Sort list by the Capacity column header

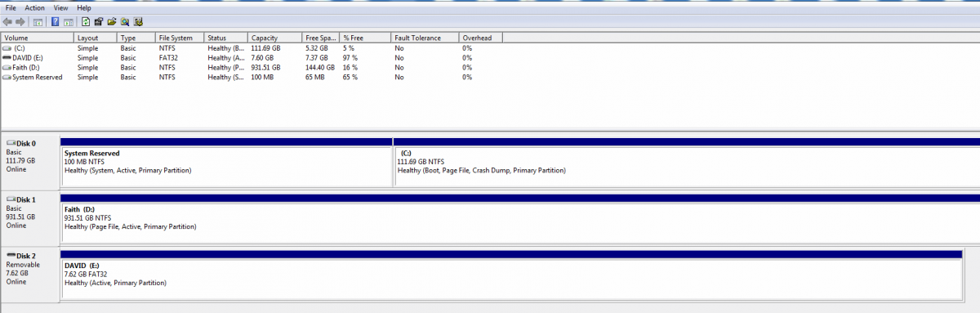pyautogui.click(x=275, y=38)
